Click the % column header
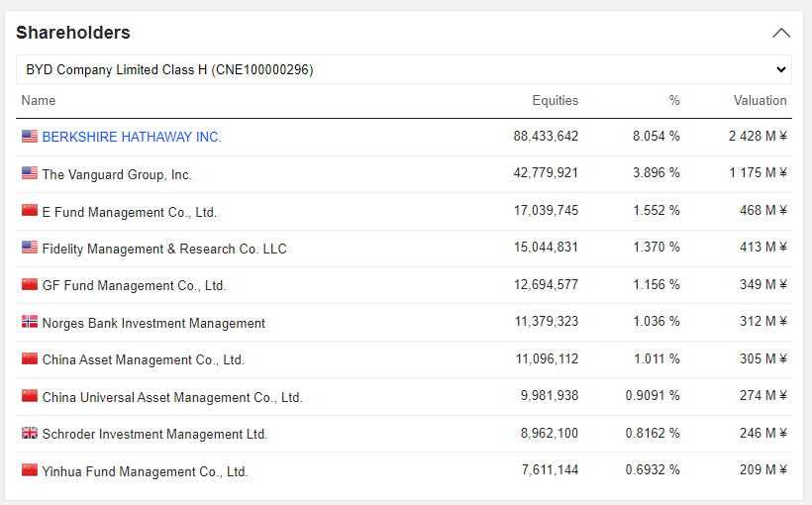The height and width of the screenshot is (505, 812). pos(674,100)
